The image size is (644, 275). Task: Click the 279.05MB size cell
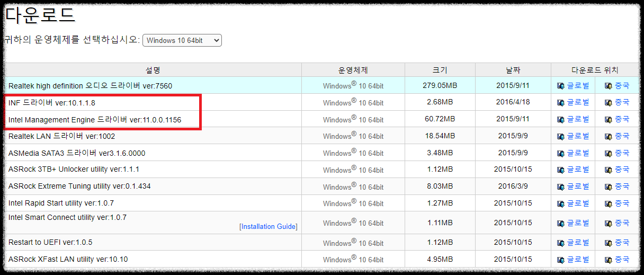point(440,85)
